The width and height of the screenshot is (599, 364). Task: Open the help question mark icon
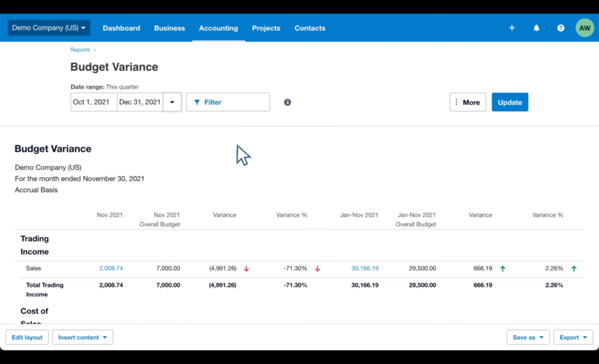pyautogui.click(x=560, y=27)
